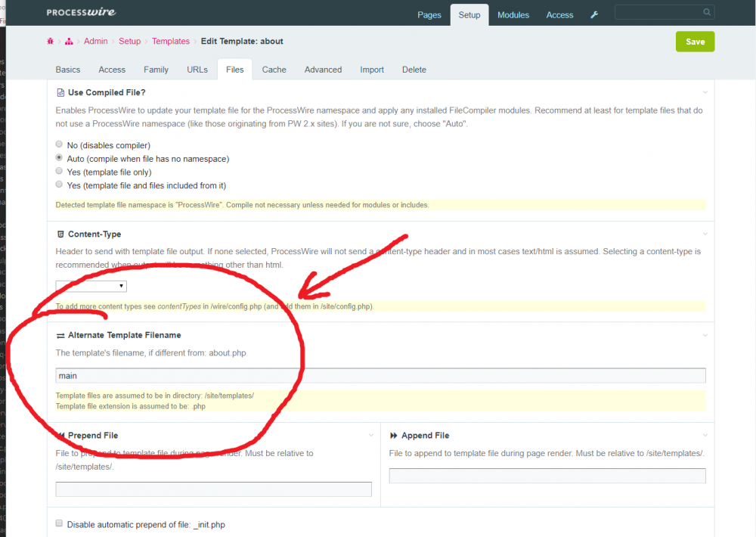Click the Use Compiled File header icon
The image size is (756, 537).
(x=60, y=92)
